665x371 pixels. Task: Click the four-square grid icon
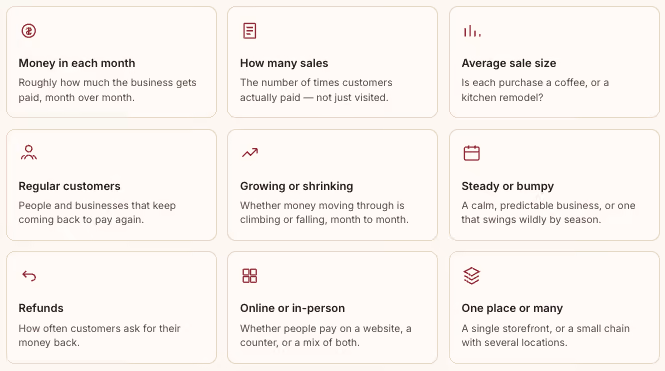tap(250, 276)
